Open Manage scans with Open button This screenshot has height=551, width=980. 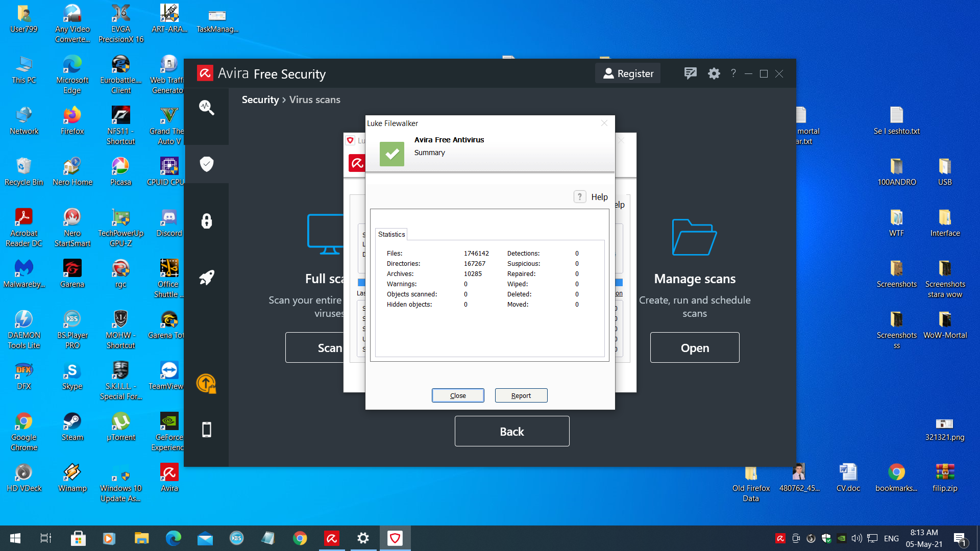tap(694, 347)
